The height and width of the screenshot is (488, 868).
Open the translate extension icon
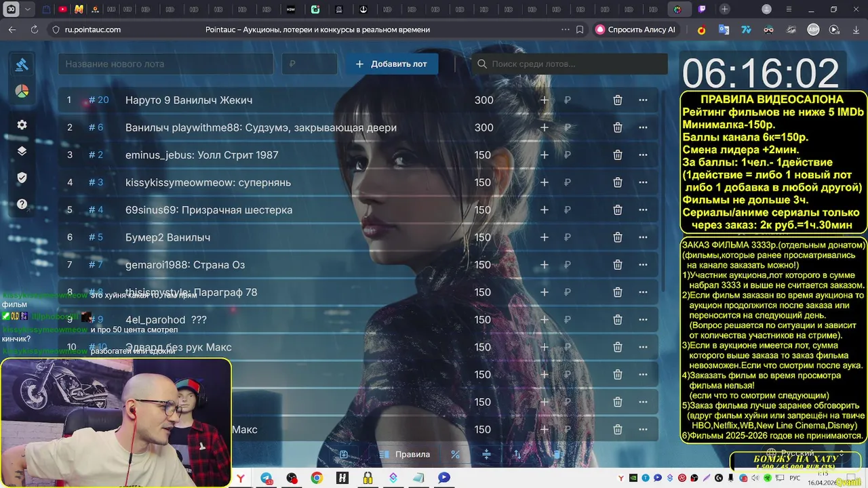click(x=724, y=30)
